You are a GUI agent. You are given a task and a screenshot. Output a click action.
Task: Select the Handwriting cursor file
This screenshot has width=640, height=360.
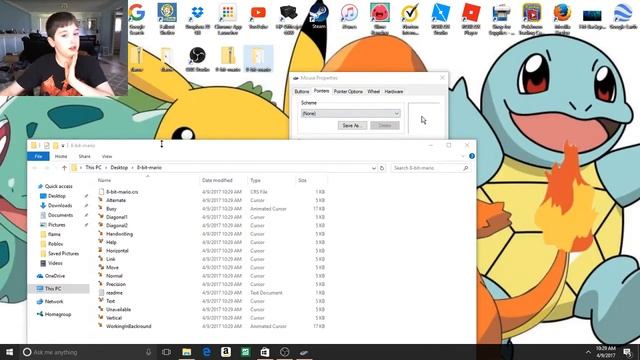tap(119, 234)
